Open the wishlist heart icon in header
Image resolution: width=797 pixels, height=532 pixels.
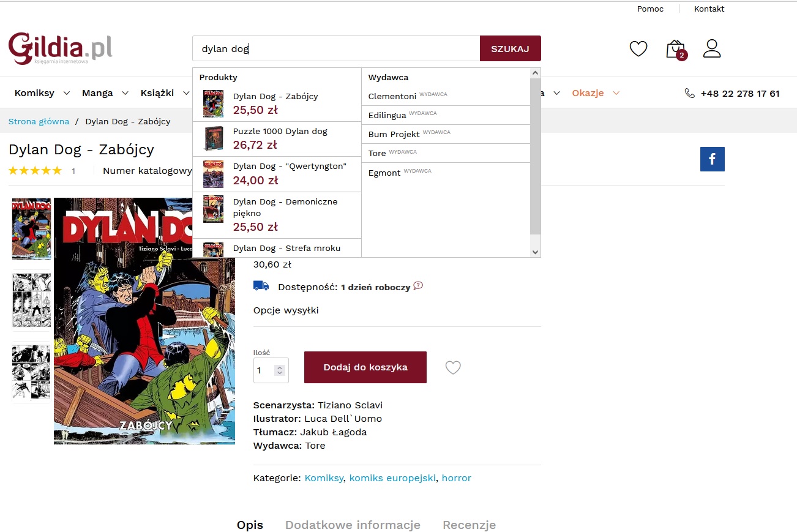point(638,49)
